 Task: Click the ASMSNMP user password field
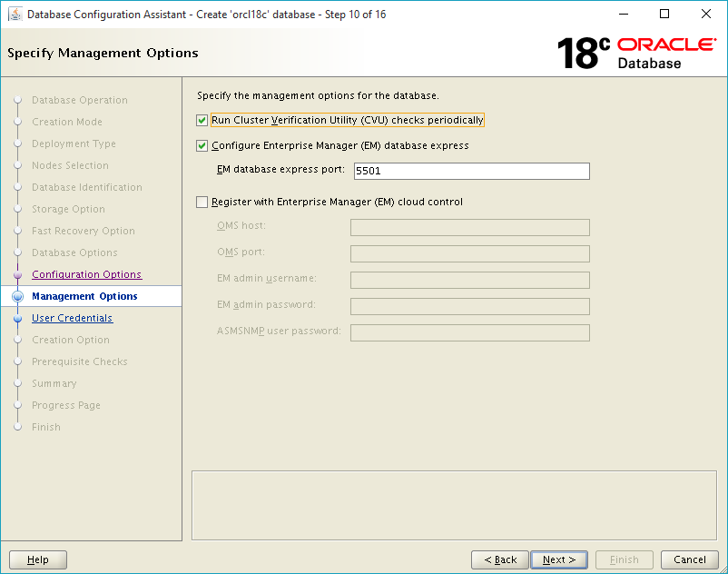pos(470,333)
